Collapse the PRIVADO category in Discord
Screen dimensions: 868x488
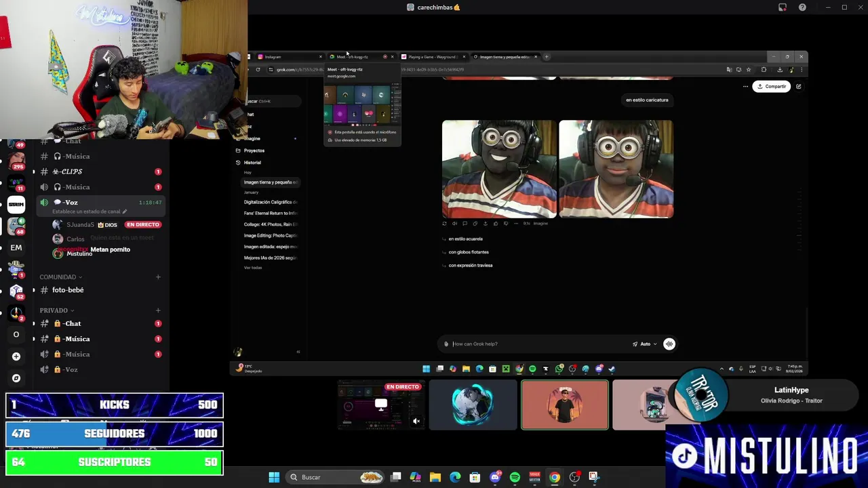[56, 310]
